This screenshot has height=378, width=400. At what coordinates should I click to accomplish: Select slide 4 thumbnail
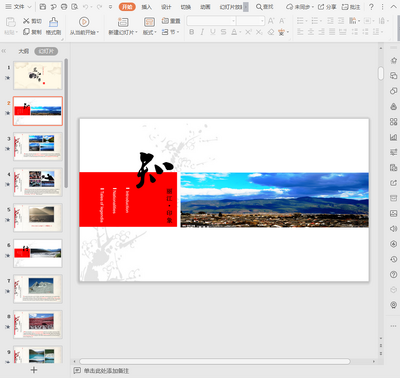point(38,182)
